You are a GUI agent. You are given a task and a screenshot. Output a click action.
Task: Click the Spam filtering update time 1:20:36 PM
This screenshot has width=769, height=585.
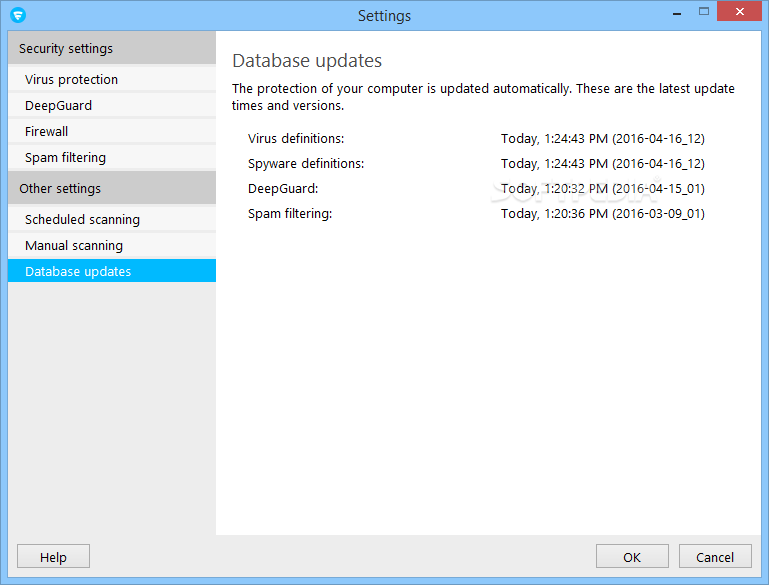click(x=603, y=214)
